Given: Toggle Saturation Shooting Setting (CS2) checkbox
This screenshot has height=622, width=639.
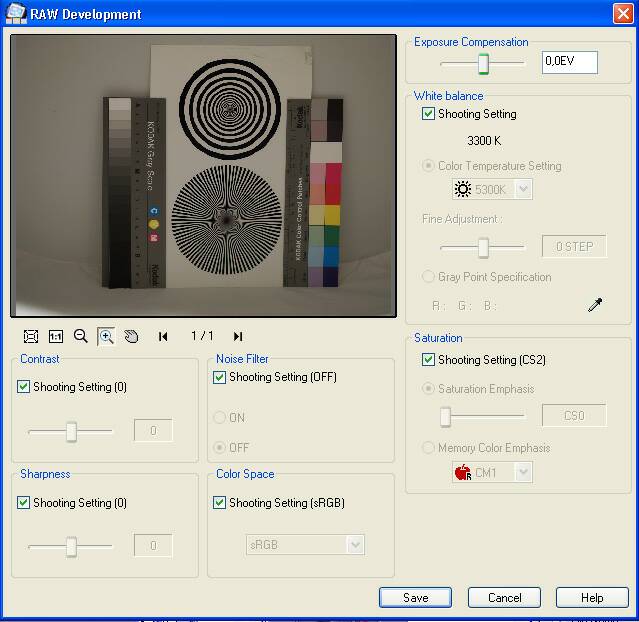Looking at the screenshot, I should click(x=429, y=360).
